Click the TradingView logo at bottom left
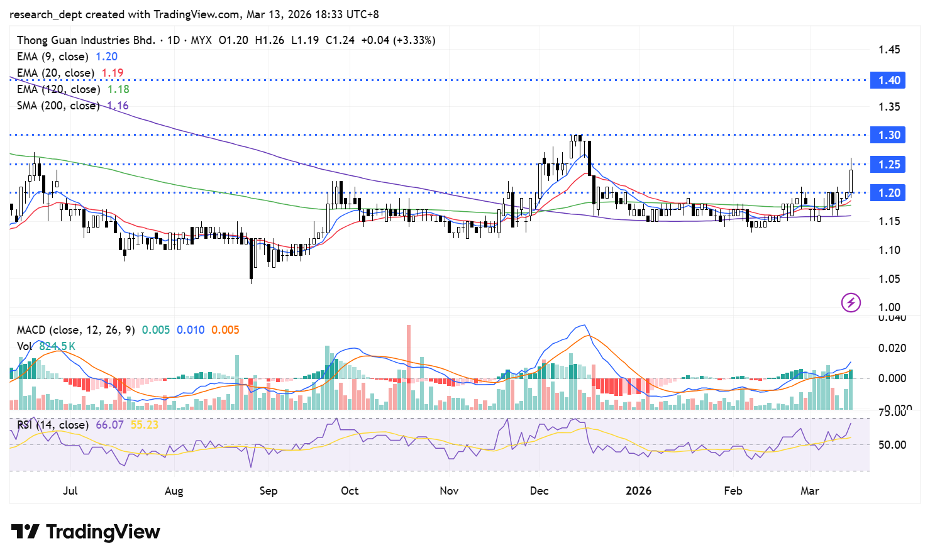 [x=86, y=532]
